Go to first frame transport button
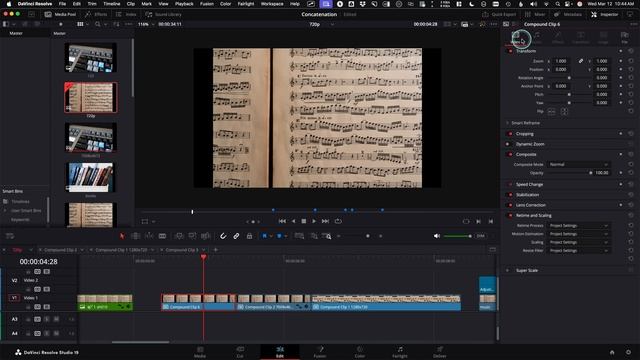640x360 pixels. pyautogui.click(x=282, y=221)
